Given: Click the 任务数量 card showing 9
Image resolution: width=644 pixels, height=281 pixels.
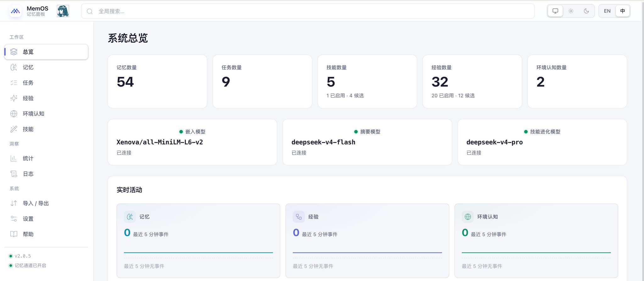Looking at the screenshot, I should click(x=263, y=82).
